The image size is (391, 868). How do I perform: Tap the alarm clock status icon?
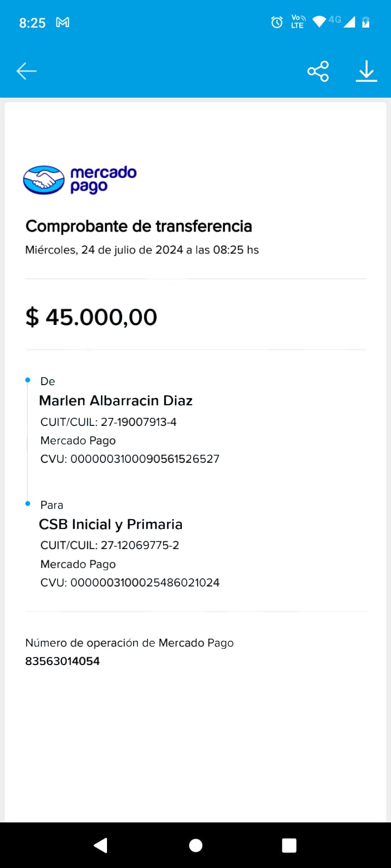click(x=277, y=22)
